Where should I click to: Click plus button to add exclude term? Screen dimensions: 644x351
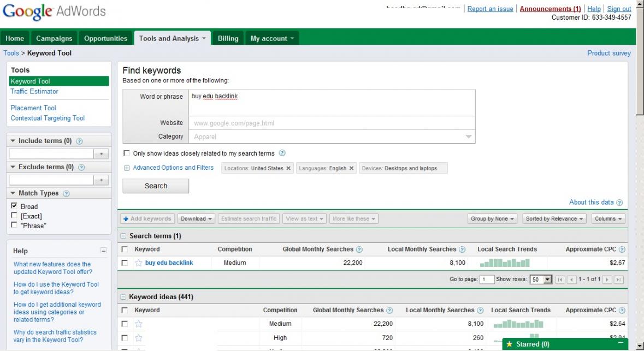coord(101,180)
